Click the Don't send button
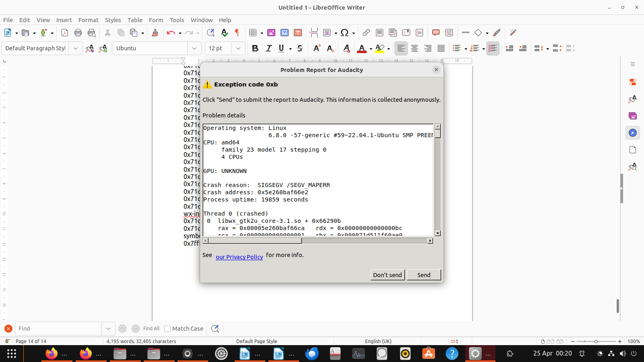 [x=388, y=275]
